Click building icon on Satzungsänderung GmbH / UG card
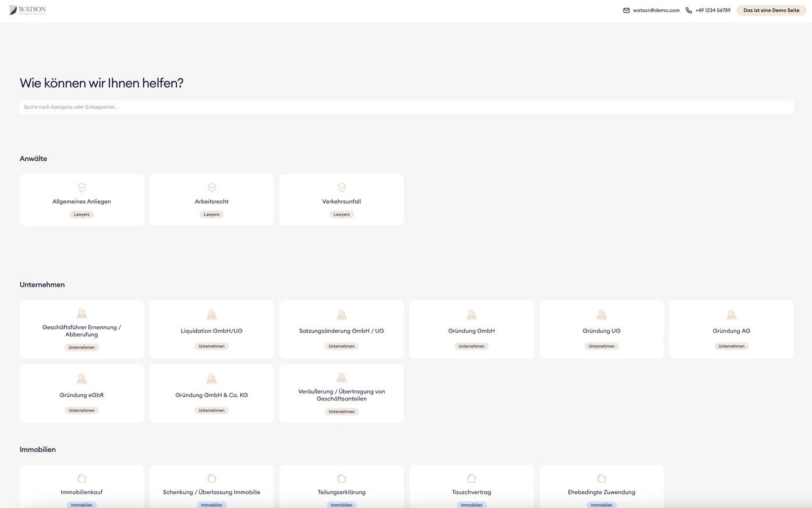This screenshot has width=812, height=508. [342, 315]
